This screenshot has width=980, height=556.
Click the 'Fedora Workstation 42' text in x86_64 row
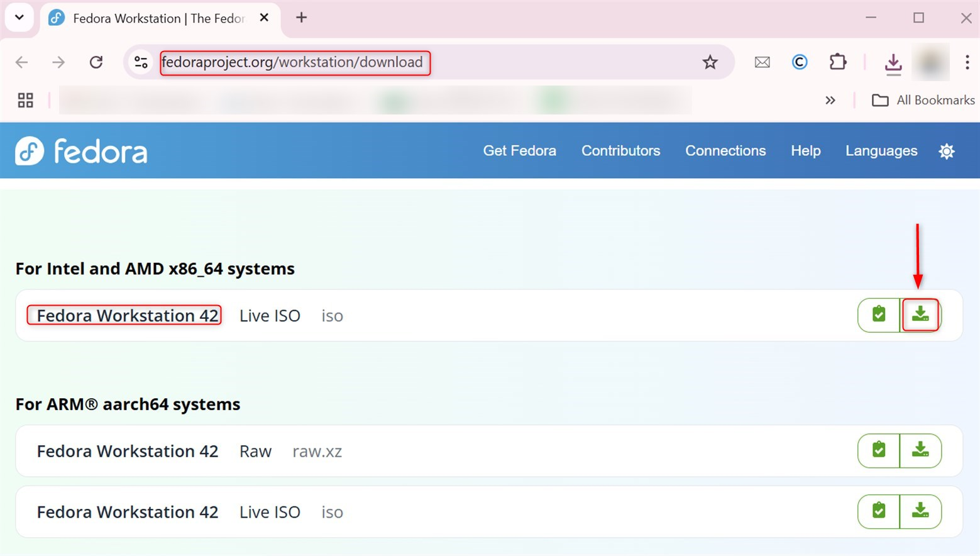pos(127,316)
